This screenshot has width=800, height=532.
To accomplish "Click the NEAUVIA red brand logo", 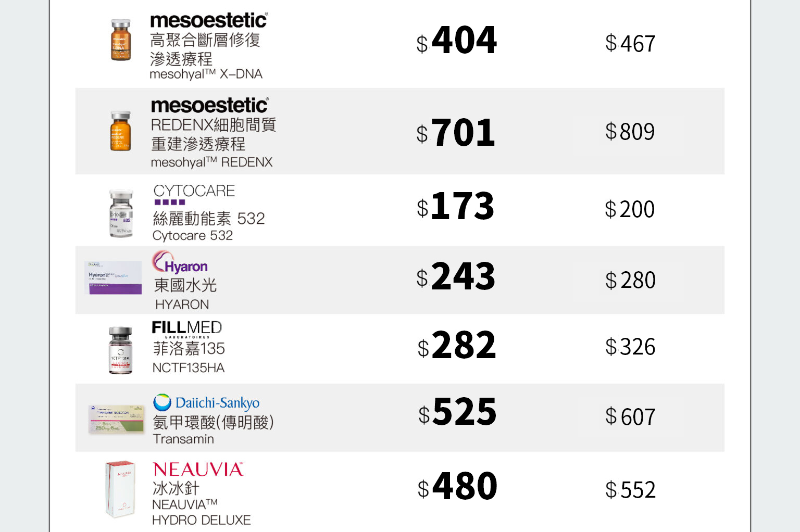I will click(198, 470).
